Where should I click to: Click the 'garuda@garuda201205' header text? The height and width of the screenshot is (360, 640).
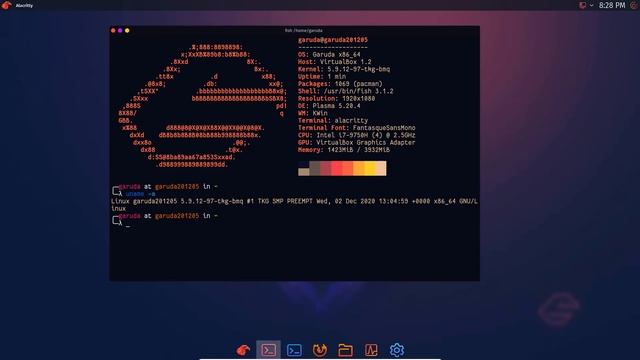pyautogui.click(x=333, y=40)
